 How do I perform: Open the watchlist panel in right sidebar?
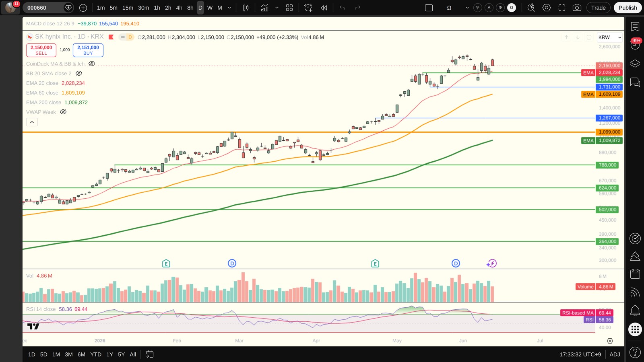(635, 27)
